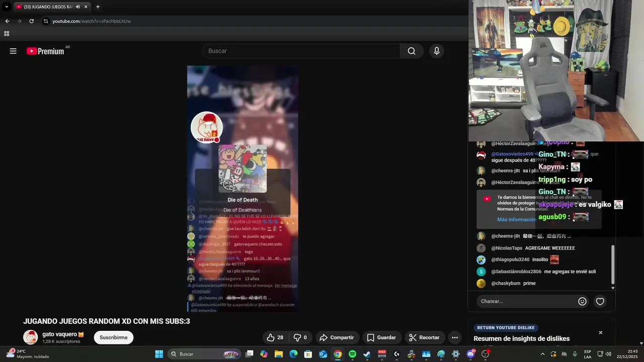This screenshot has height=362, width=644.
Task: Click @Sebastiánroblox2806 chat message author
Action: [516, 271]
